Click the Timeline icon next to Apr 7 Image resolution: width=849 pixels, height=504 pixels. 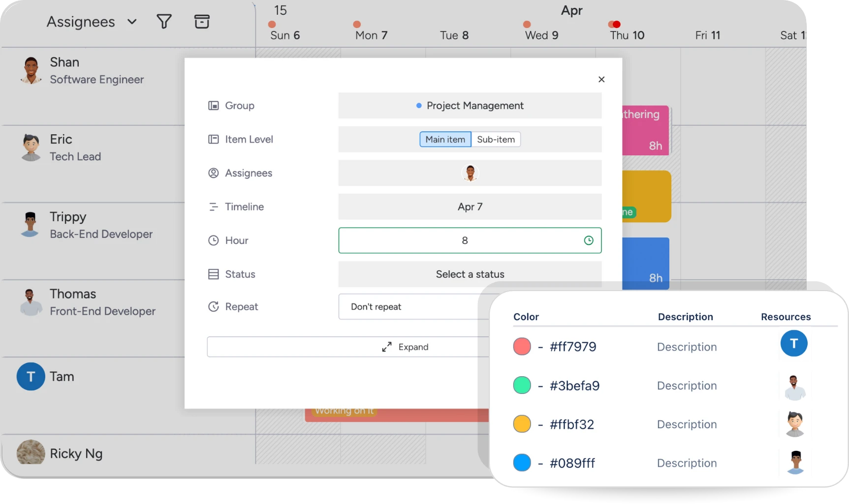click(x=213, y=207)
